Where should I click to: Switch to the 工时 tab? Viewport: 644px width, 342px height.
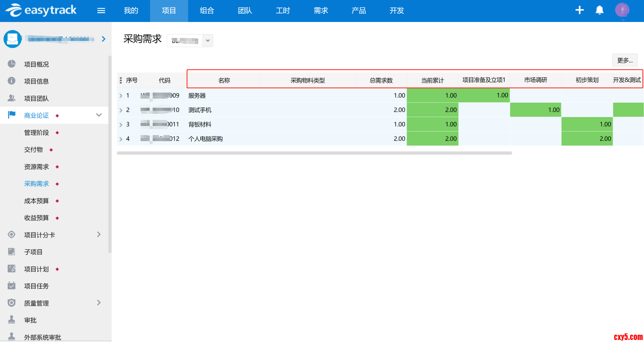pos(283,11)
